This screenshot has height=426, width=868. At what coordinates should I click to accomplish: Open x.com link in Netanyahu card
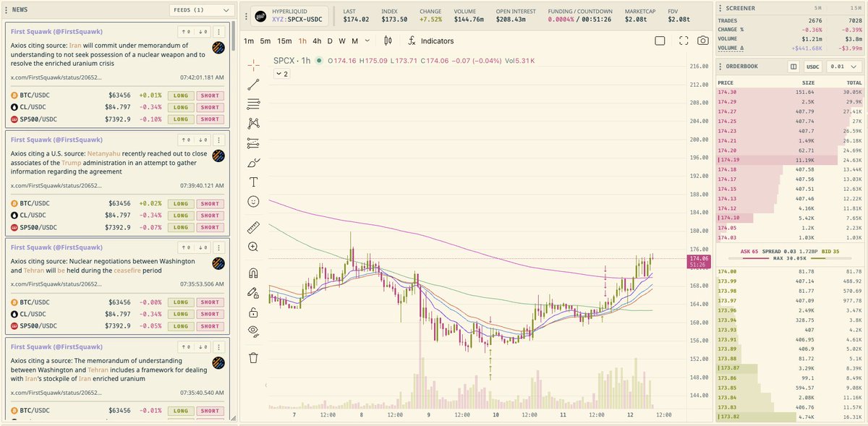coord(56,185)
